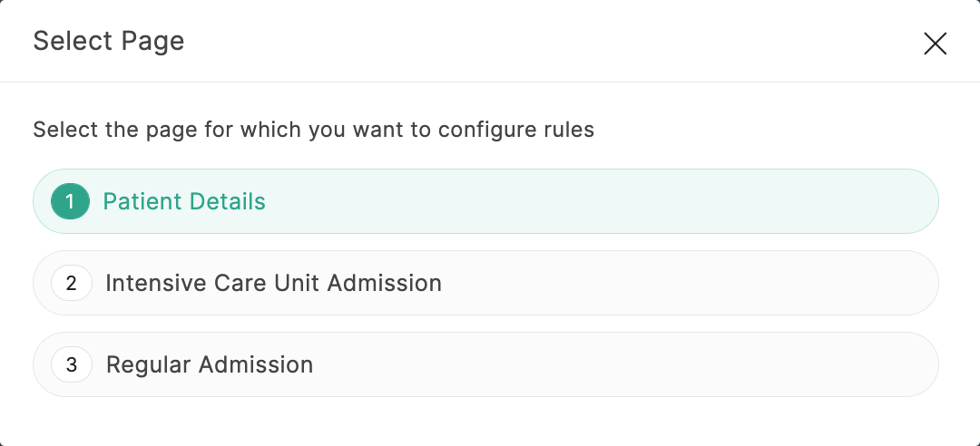The image size is (980, 446).
Task: Click the instruction text about configuring rules
Action: point(313,130)
